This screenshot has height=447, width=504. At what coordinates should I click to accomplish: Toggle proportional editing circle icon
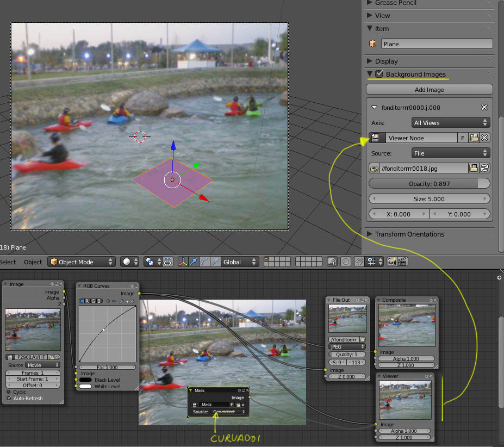tap(346, 262)
